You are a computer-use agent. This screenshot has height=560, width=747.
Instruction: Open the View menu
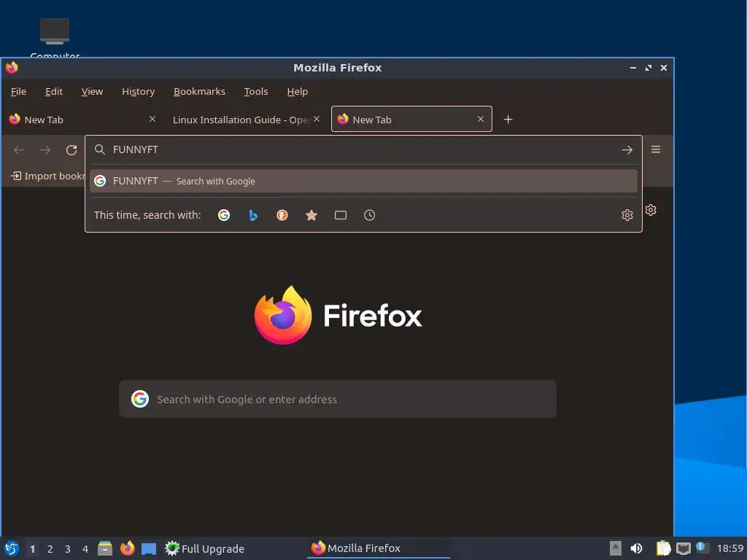pos(92,91)
